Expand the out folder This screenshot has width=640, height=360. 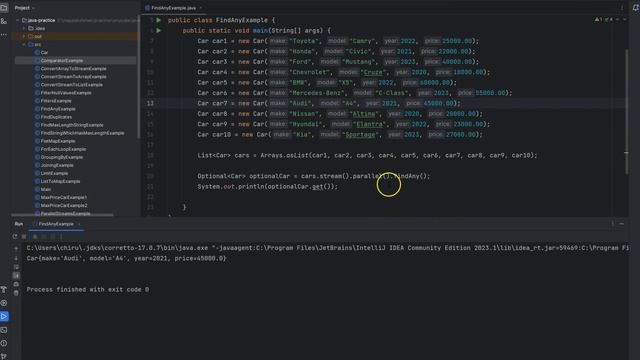(24, 36)
